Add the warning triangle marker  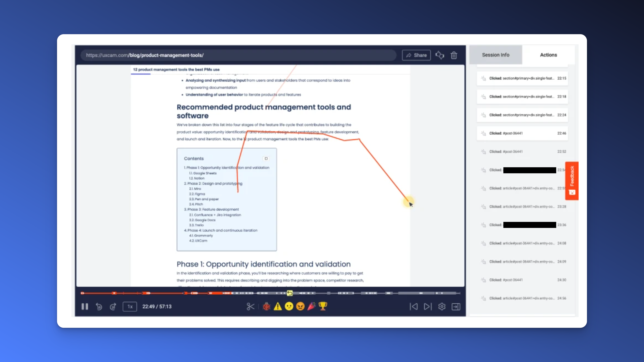click(x=278, y=306)
